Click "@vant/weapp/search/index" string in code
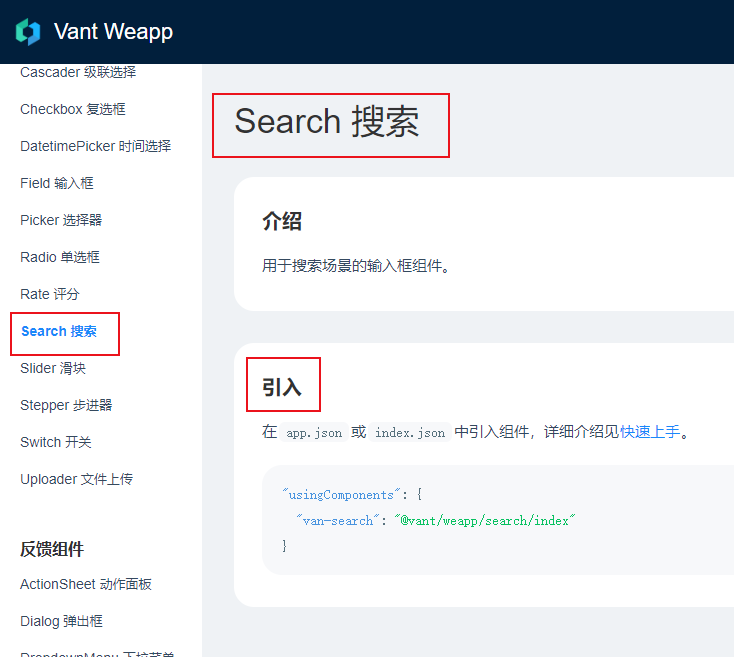Screen dimensions: 734x657 (484, 521)
